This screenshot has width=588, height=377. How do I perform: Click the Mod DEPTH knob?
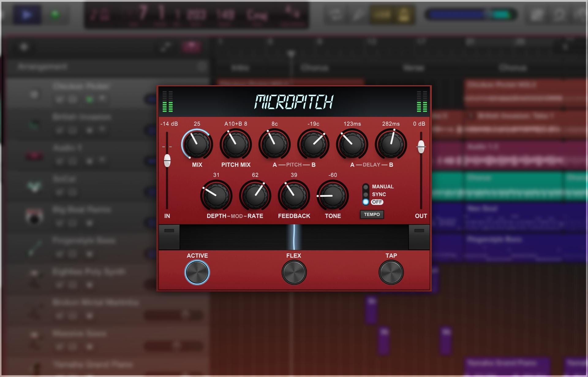tap(216, 195)
